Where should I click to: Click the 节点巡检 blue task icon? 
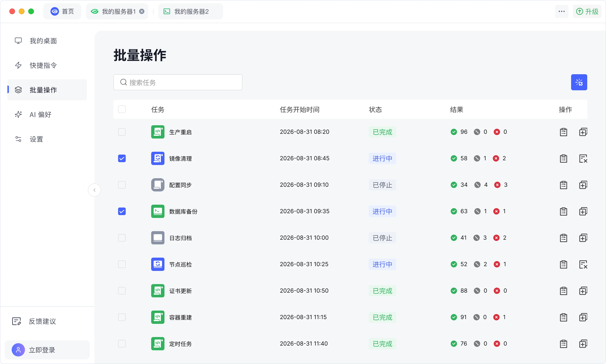click(x=158, y=264)
